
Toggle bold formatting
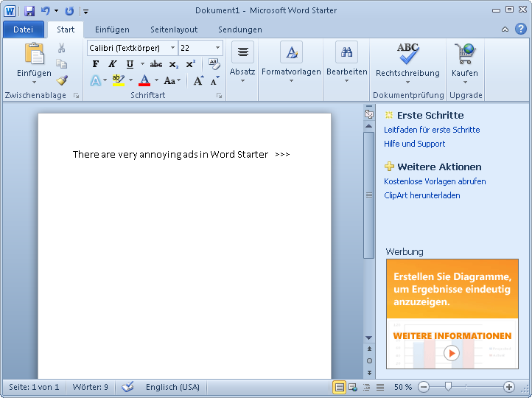[x=96, y=64]
